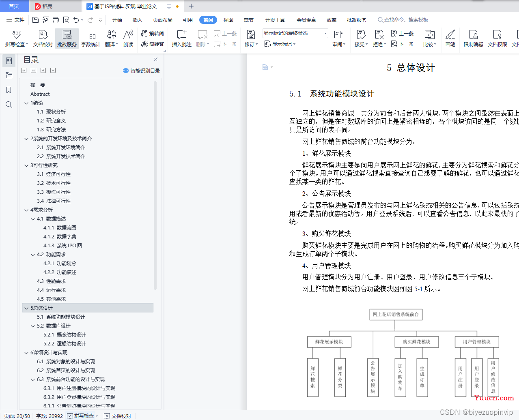Click the plus box icon under 目录
519x420 pixels.
point(43,71)
